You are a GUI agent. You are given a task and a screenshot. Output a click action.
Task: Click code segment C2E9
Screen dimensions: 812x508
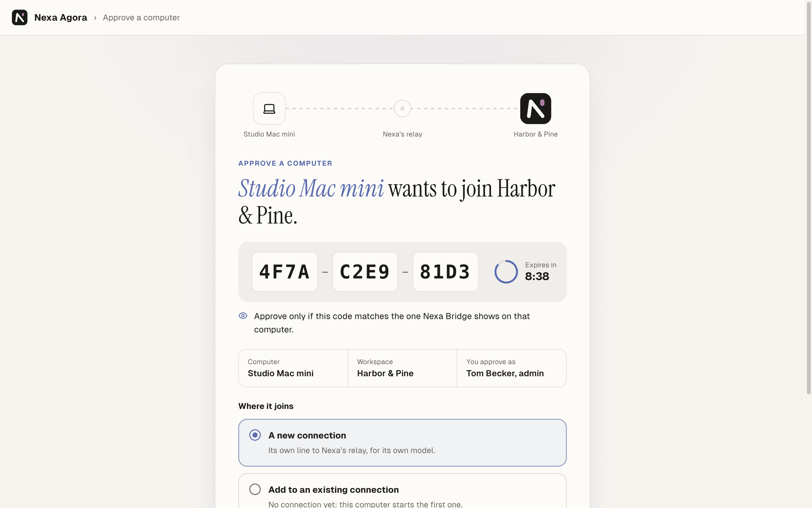(365, 271)
